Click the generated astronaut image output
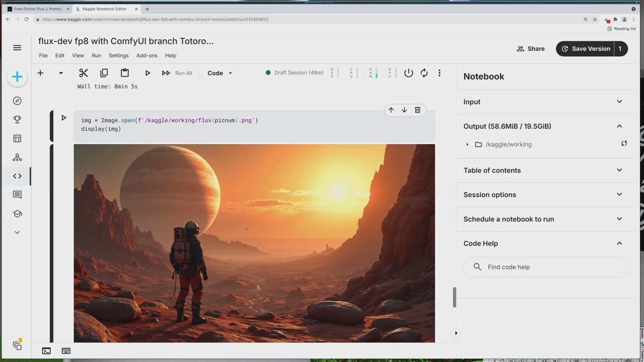 tap(254, 243)
